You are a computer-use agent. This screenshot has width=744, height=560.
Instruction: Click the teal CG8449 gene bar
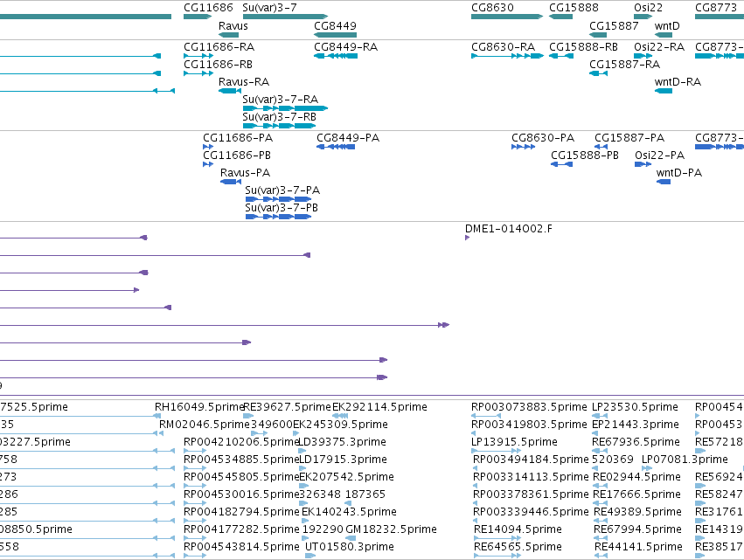click(x=335, y=35)
